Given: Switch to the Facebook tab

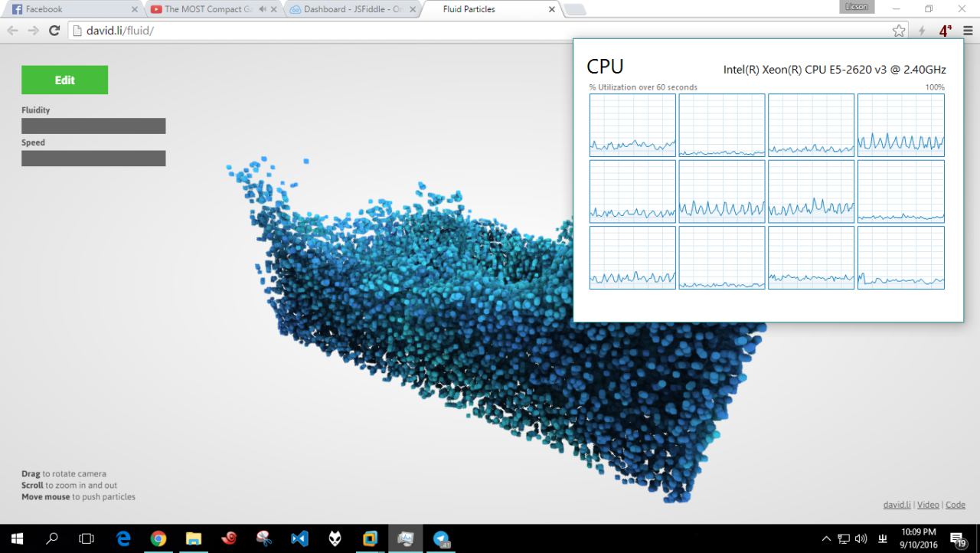Looking at the screenshot, I should click(x=69, y=10).
